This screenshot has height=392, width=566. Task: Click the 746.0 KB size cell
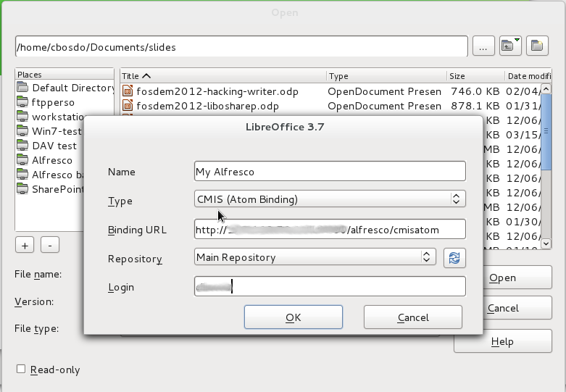(x=475, y=91)
